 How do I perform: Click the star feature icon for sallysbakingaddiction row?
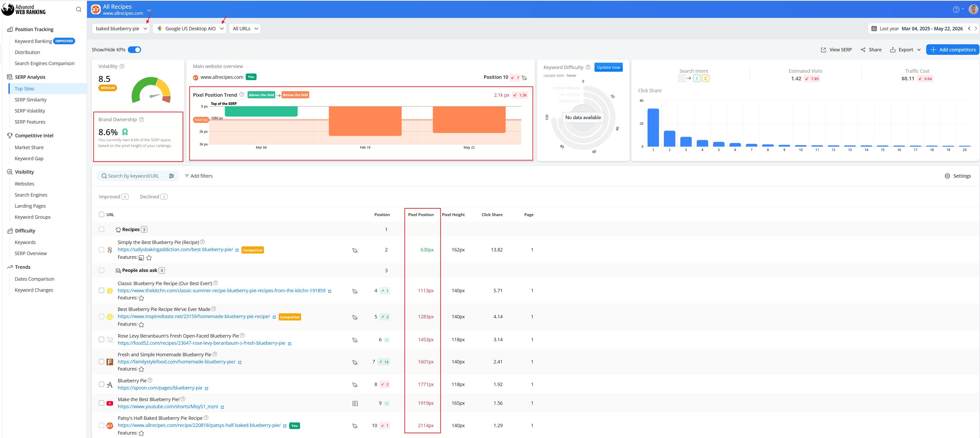[149, 258]
